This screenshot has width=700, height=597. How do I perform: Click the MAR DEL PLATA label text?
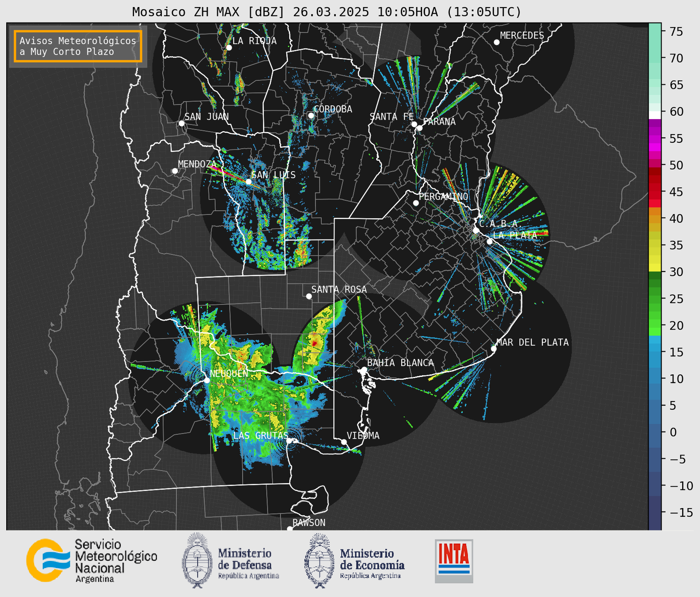(x=532, y=343)
